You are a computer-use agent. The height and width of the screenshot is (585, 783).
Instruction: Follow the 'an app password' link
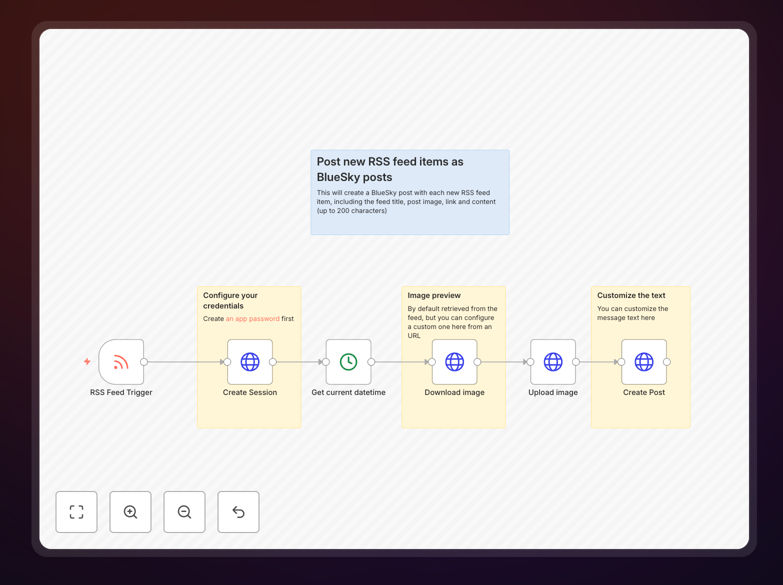click(x=253, y=319)
